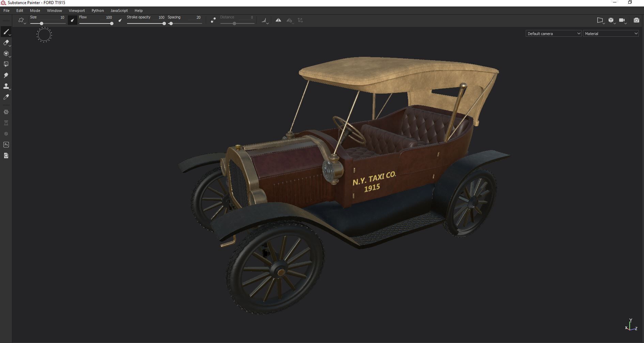The height and width of the screenshot is (343, 644).
Task: Click the brush cursor preview circle
Action: pyautogui.click(x=44, y=35)
